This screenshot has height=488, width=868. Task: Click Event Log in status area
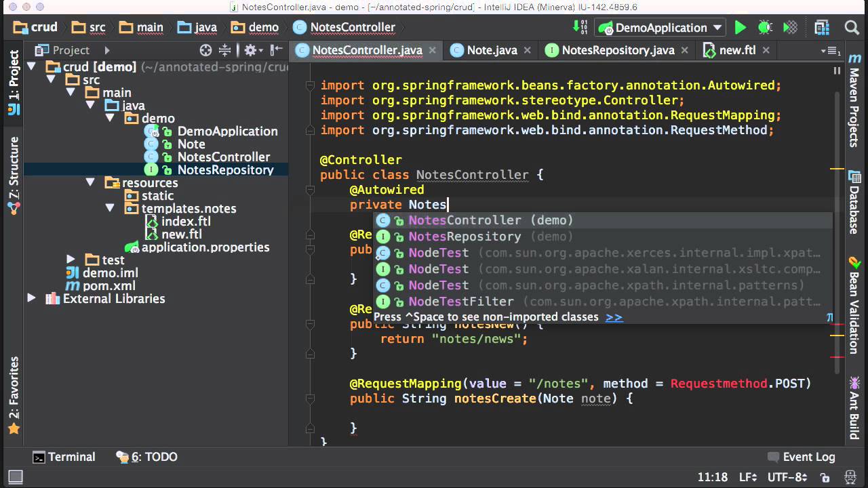pyautogui.click(x=801, y=457)
